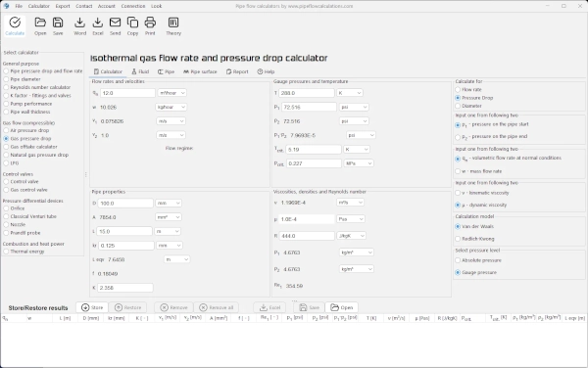Click the P1 pressure field 72.516

[309, 107]
